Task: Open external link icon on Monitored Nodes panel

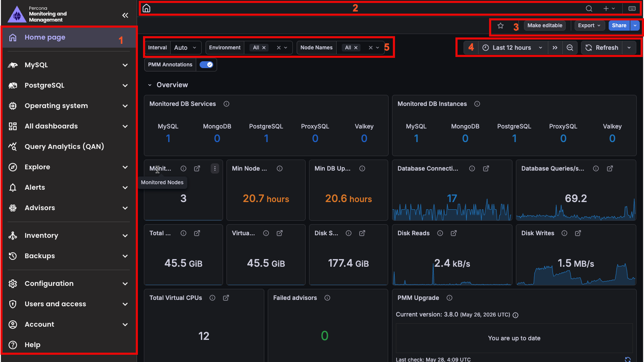Action: tap(197, 168)
